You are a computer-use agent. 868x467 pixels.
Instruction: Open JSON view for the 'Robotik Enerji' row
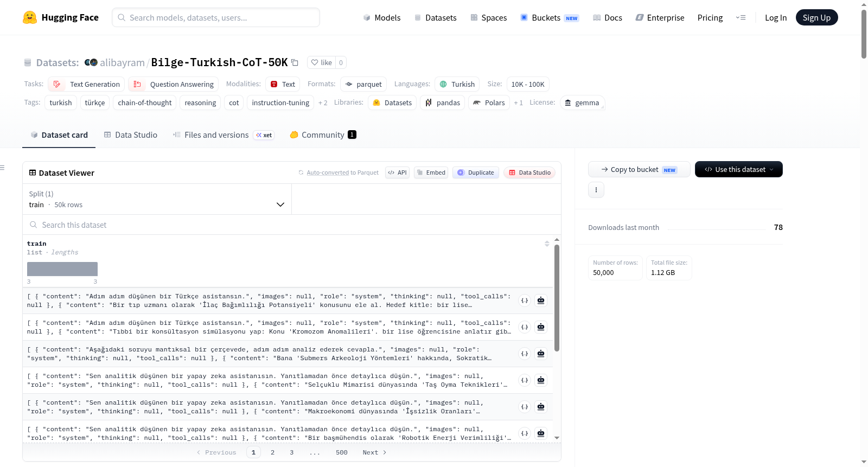(x=525, y=433)
